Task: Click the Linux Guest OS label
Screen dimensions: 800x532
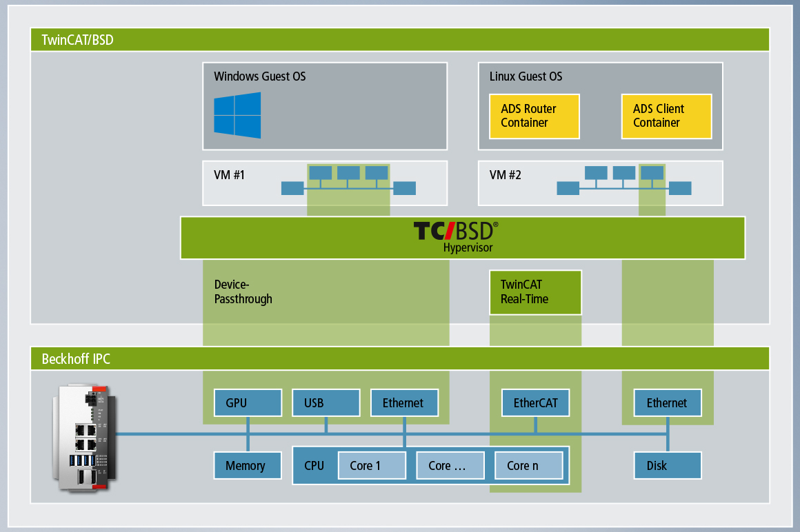Action: point(526,76)
